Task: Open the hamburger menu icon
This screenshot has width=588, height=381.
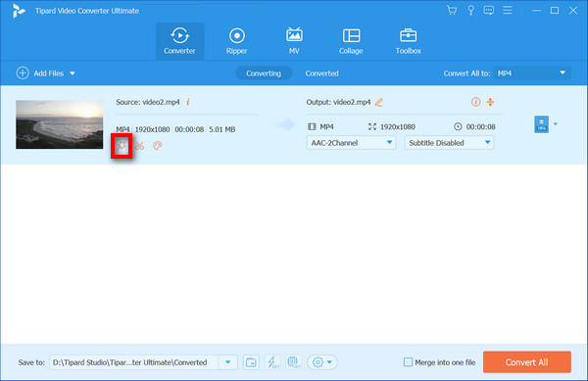Action: pos(508,10)
